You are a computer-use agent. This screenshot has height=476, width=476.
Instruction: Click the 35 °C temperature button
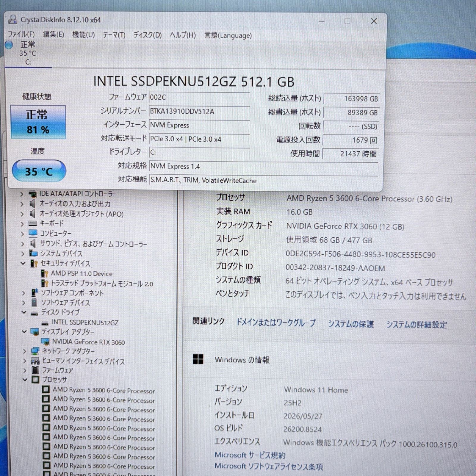point(39,171)
